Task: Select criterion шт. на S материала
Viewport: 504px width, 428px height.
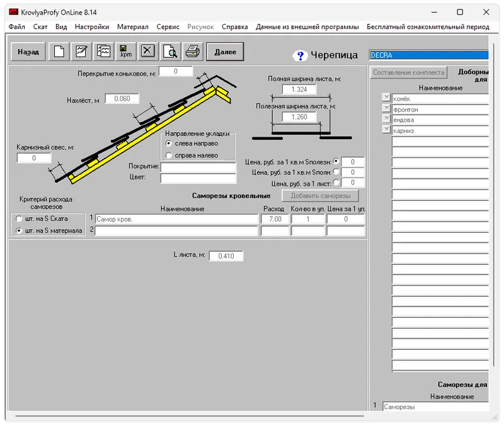Action: pyautogui.click(x=19, y=230)
